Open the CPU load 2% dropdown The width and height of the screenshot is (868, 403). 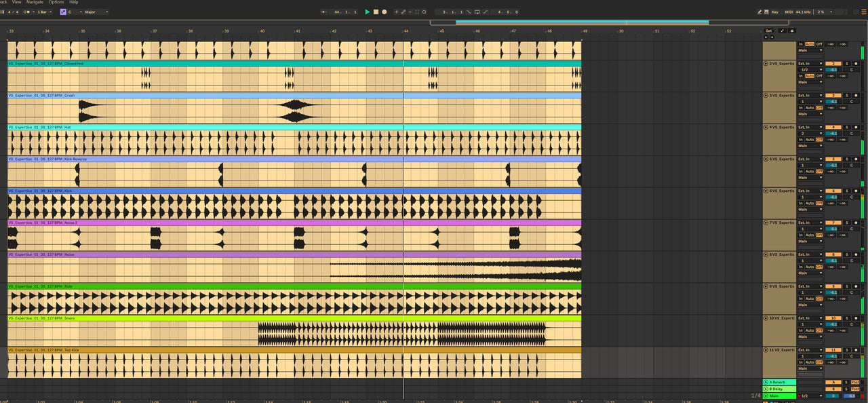pyautogui.click(x=825, y=12)
